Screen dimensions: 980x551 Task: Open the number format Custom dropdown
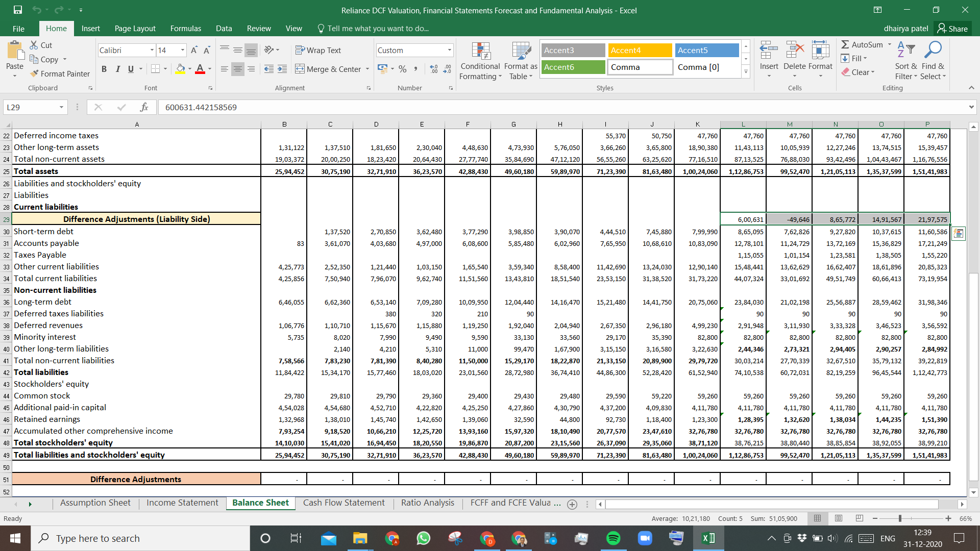[450, 50]
